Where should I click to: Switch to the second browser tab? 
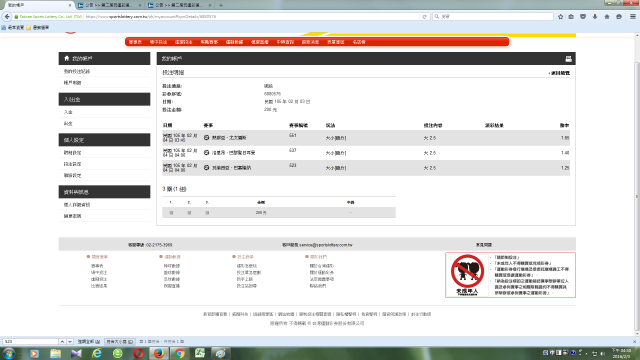coord(109,5)
